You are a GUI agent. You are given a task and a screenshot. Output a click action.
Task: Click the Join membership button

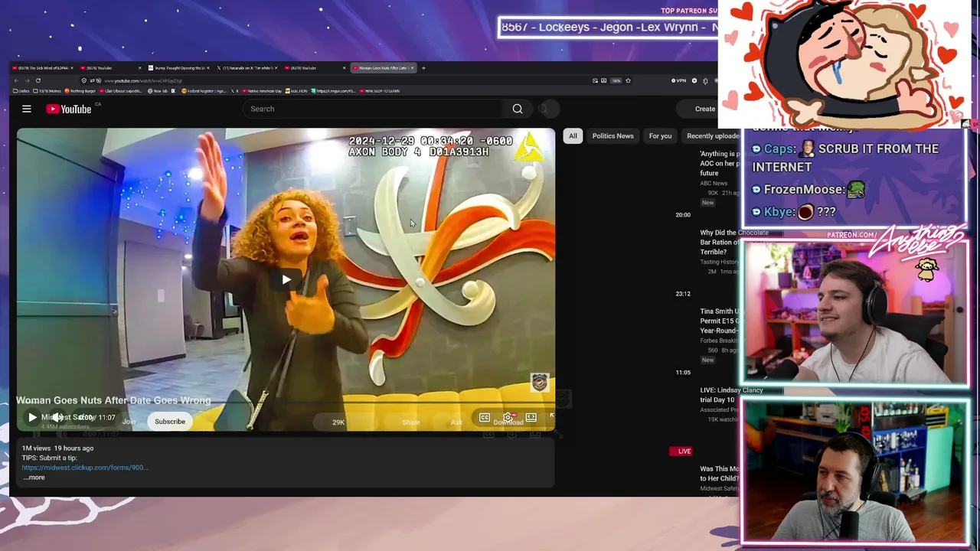click(x=129, y=422)
